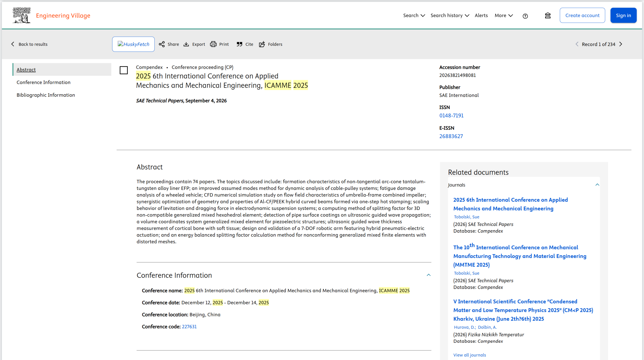Select Conference Information in the sidebar
The image size is (644, 360).
tap(43, 82)
